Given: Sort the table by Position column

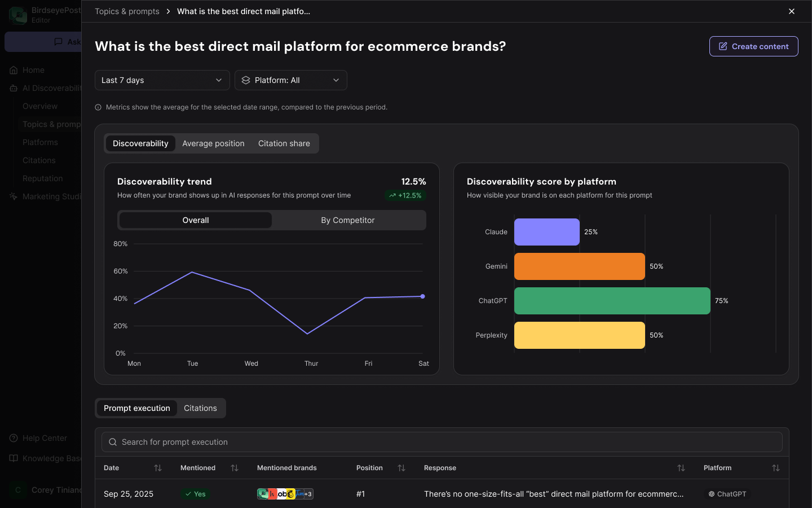Looking at the screenshot, I should (x=401, y=468).
